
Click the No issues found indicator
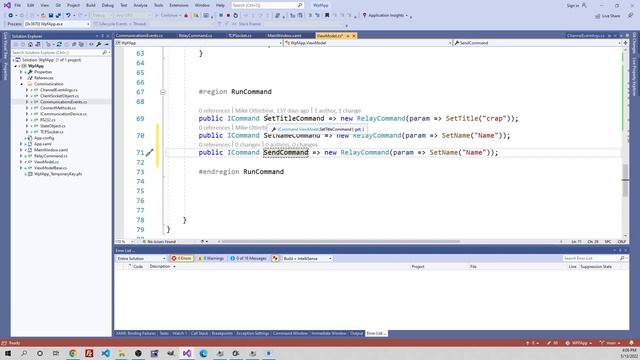(x=159, y=242)
